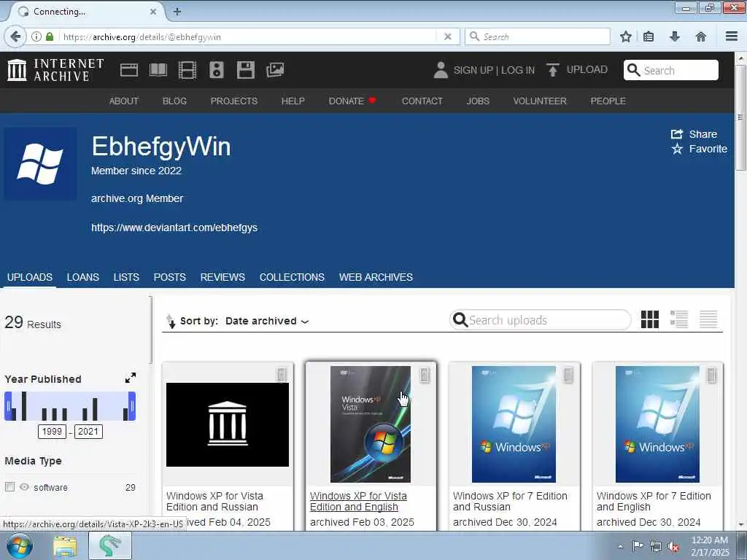Open the Software floppy disk icon
This screenshot has width=747, height=560.
click(x=245, y=70)
